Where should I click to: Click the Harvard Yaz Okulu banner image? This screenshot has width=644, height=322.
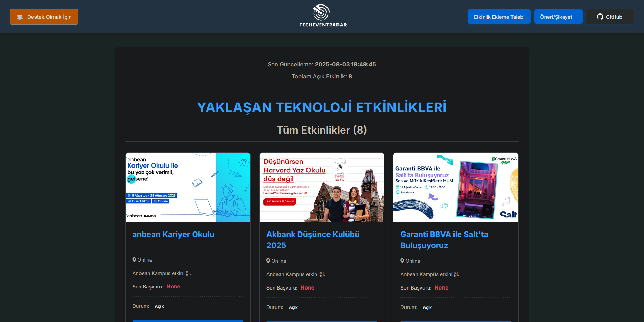pos(322,187)
